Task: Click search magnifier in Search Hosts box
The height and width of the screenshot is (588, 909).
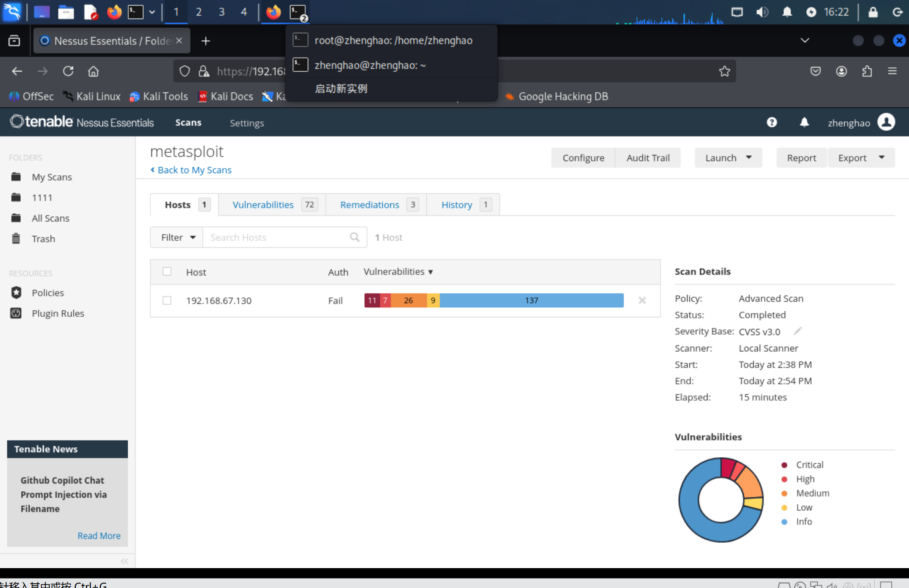Action: (x=354, y=237)
